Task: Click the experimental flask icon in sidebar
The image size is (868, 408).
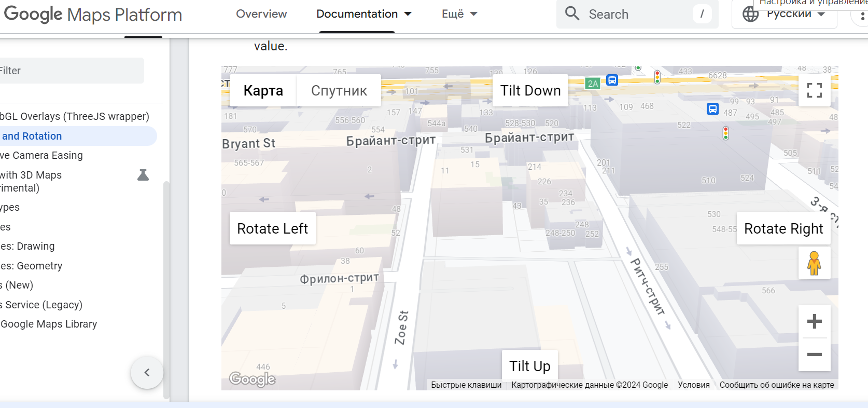Action: click(143, 175)
